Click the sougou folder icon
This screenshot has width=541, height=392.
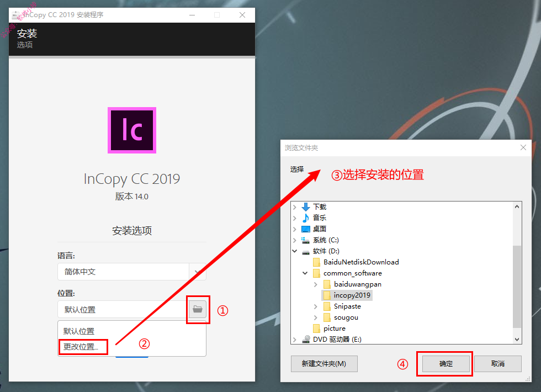[327, 317]
